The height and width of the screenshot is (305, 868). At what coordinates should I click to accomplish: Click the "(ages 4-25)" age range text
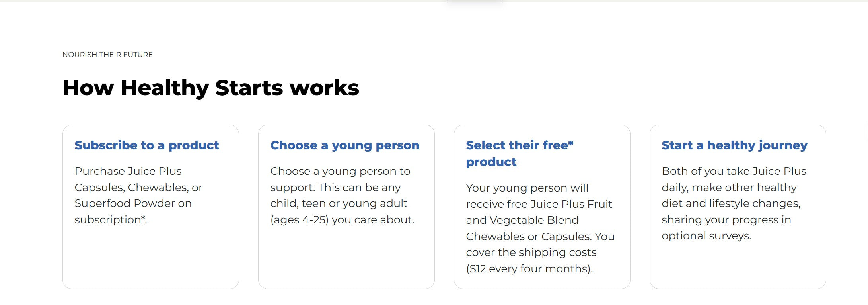coord(299,220)
